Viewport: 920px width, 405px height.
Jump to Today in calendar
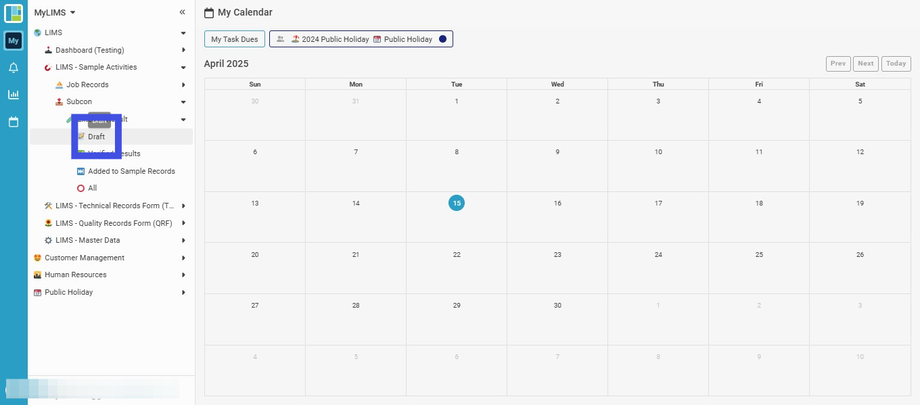click(x=896, y=63)
